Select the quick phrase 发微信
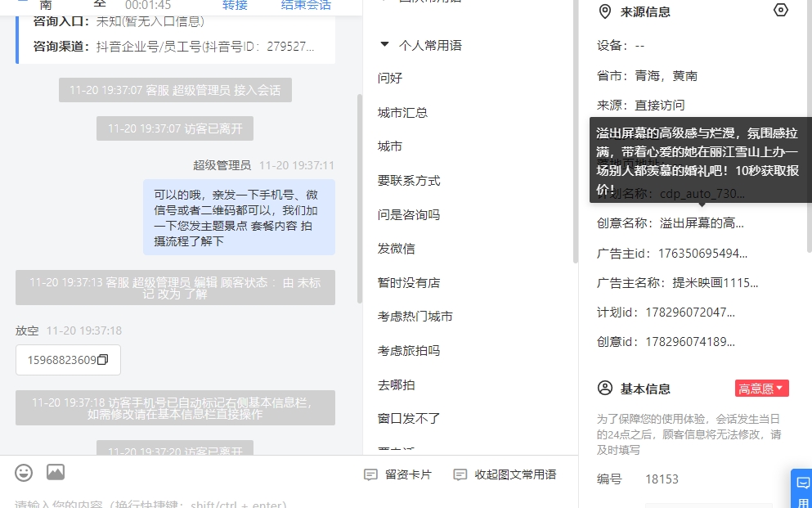The width and height of the screenshot is (812, 508). pos(396,249)
